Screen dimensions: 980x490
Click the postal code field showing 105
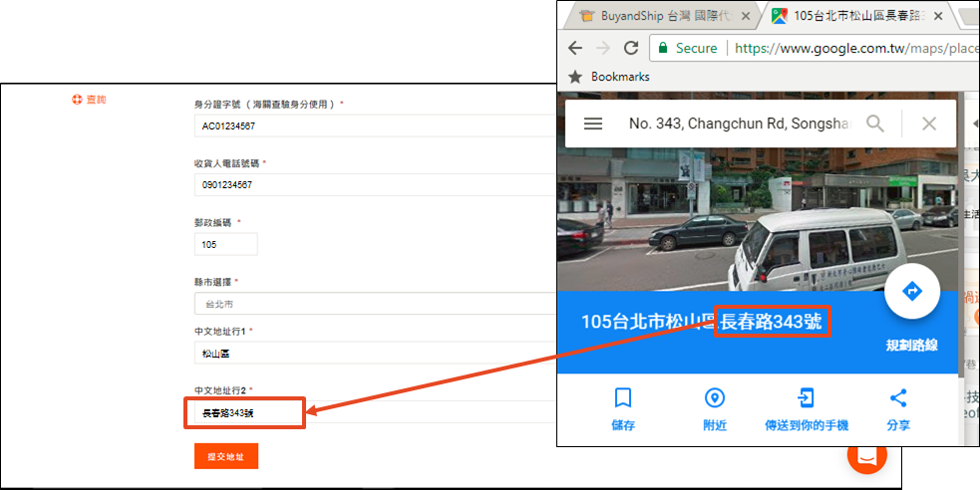(225, 244)
